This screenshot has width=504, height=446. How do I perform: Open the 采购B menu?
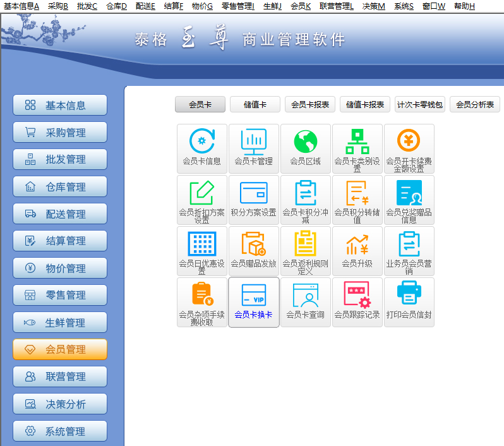coord(57,6)
